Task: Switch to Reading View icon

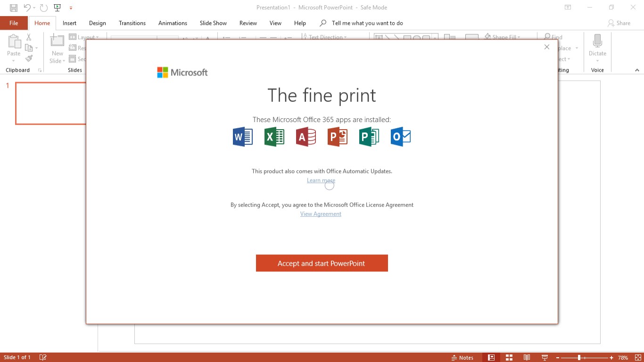Action: tap(527, 357)
